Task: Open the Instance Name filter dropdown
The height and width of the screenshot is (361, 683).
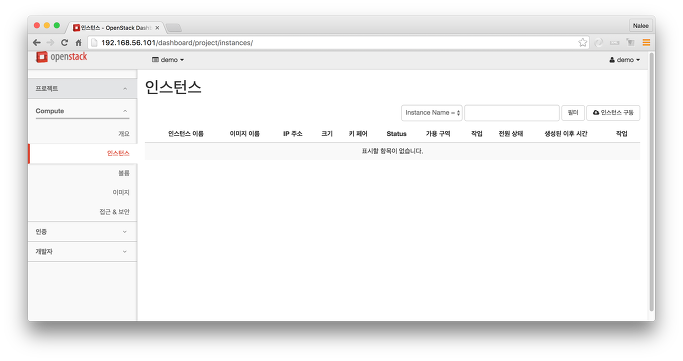Action: [x=432, y=113]
